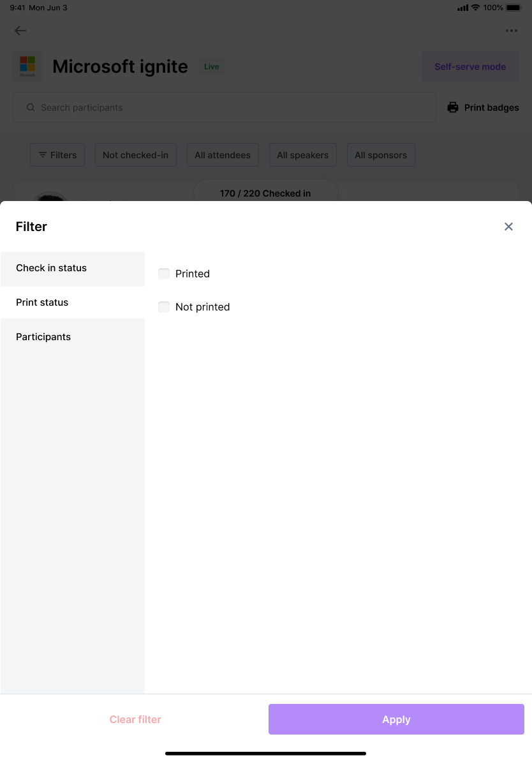Click the Search participants field
The height and width of the screenshot is (762, 532).
pos(225,107)
